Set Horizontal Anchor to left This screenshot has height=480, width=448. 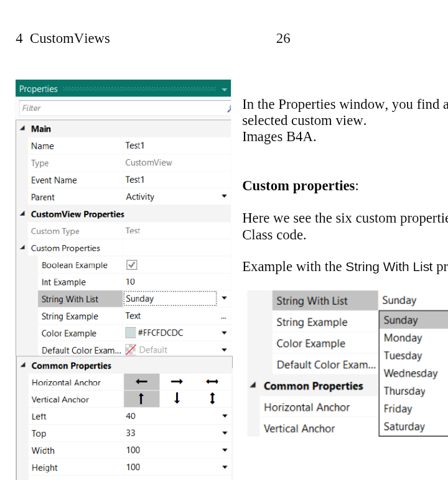(x=142, y=382)
